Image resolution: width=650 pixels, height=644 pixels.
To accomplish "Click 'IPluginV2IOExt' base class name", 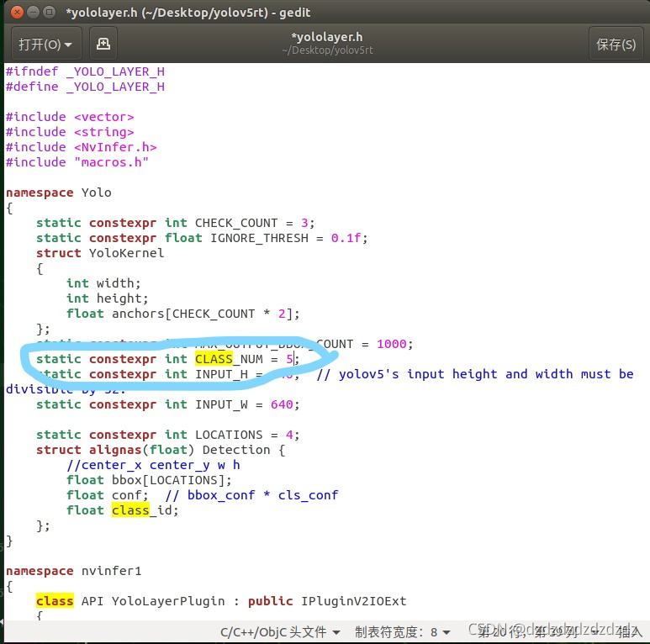I will pyautogui.click(x=354, y=601).
